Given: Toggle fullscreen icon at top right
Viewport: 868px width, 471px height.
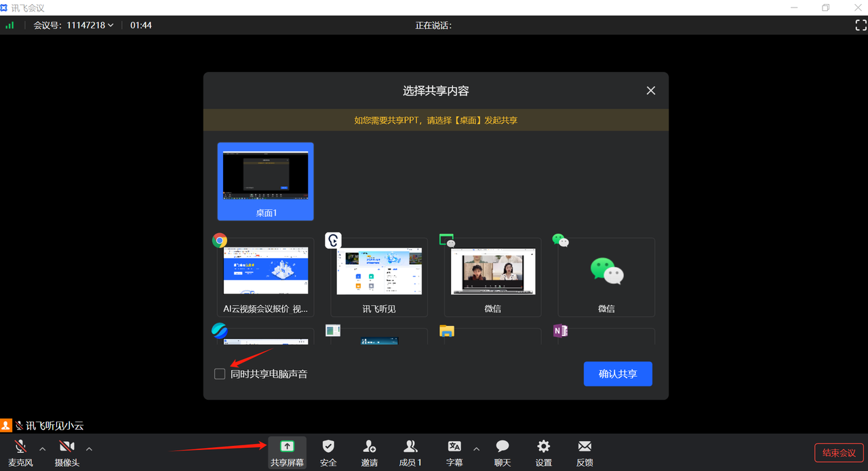Looking at the screenshot, I should (861, 25).
